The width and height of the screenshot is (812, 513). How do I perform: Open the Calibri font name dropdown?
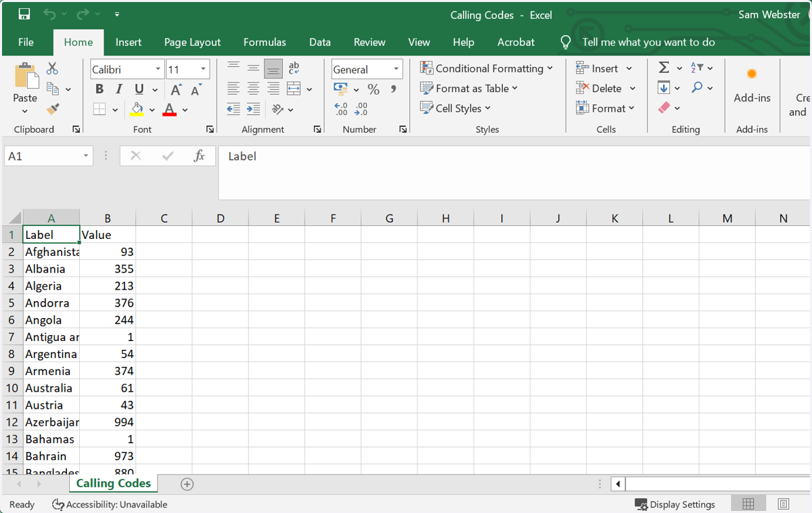158,69
